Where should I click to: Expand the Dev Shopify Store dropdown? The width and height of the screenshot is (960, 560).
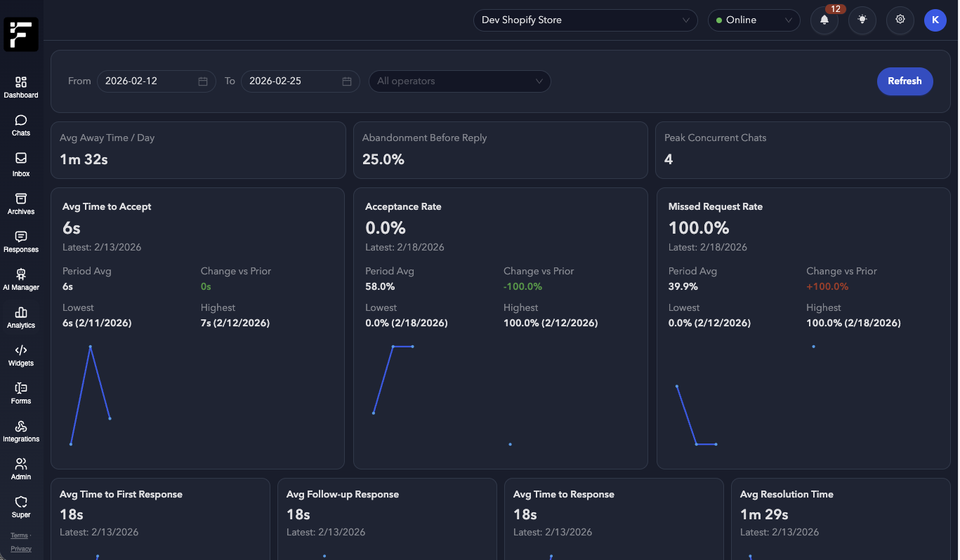tap(585, 20)
